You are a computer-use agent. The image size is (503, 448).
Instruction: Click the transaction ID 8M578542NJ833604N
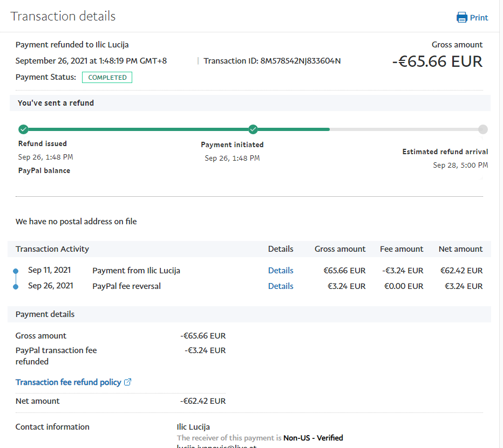point(300,61)
